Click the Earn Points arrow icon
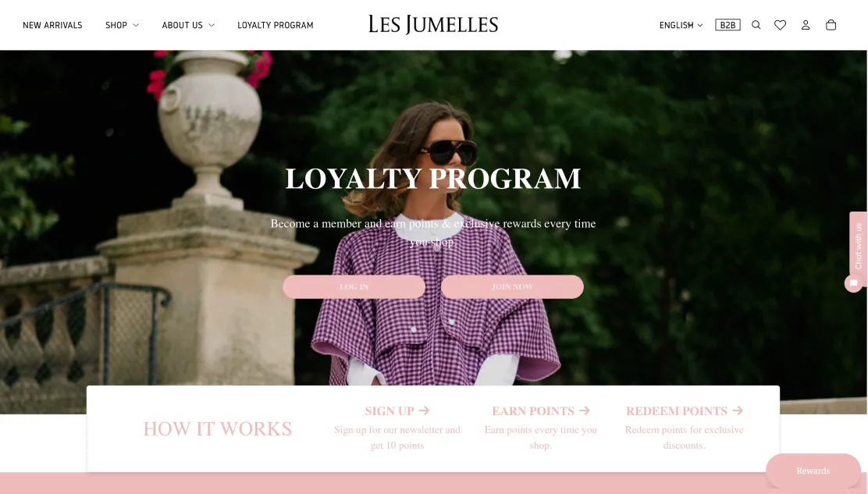This screenshot has height=494, width=868. click(585, 410)
